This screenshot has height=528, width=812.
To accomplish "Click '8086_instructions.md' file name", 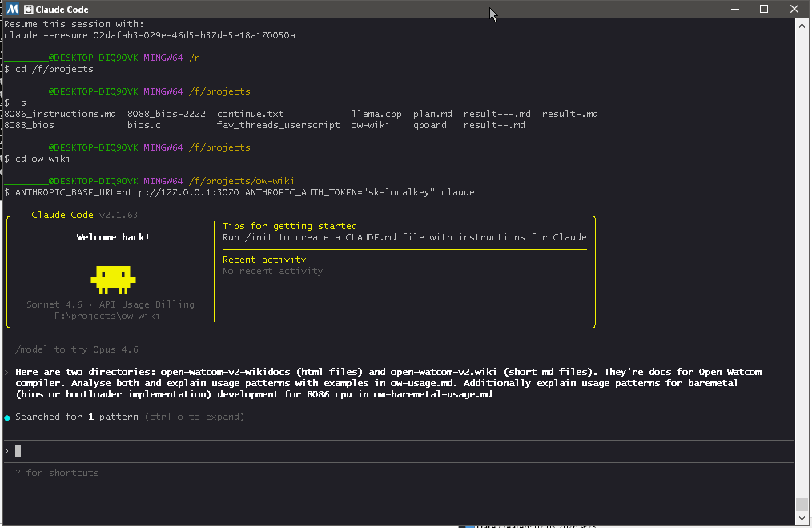I will (60, 114).
